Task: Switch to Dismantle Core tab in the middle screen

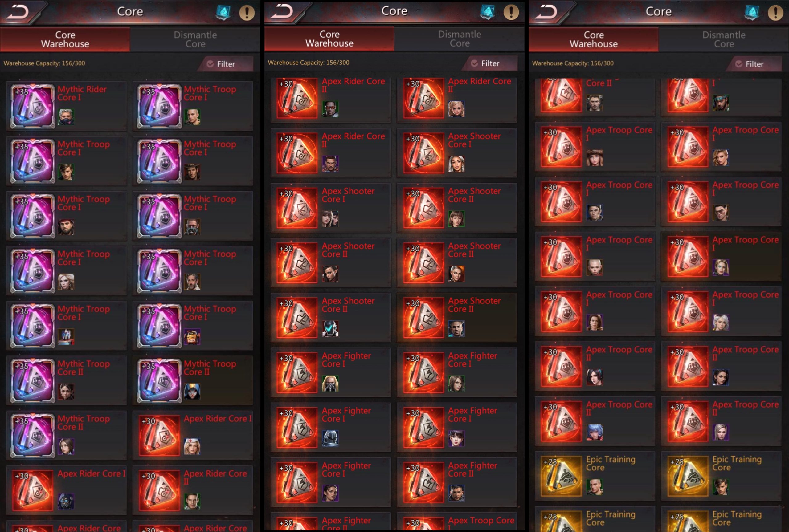Action: (460, 39)
